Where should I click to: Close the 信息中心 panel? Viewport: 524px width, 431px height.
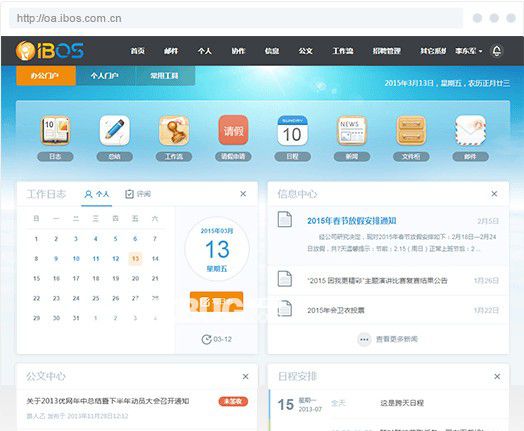pyautogui.click(x=494, y=194)
